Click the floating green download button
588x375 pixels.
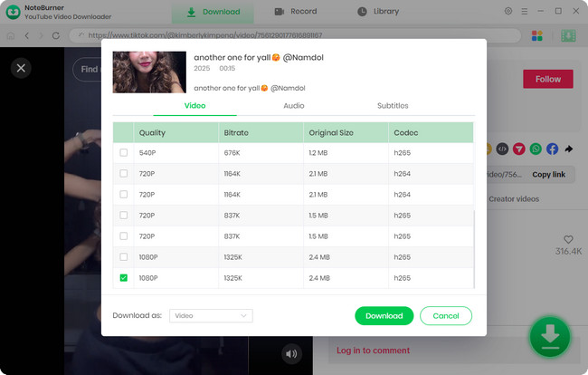pos(550,337)
